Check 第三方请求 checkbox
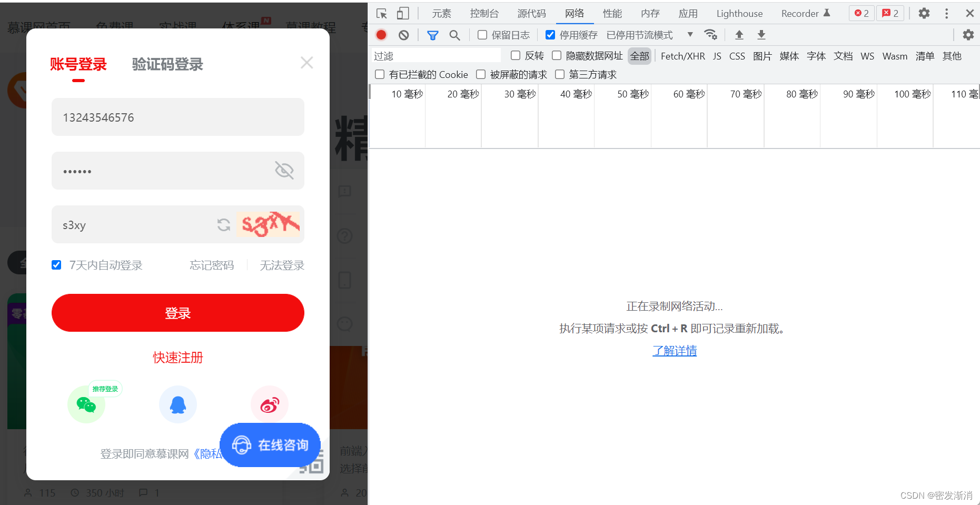Viewport: 980px width, 505px height. point(560,74)
